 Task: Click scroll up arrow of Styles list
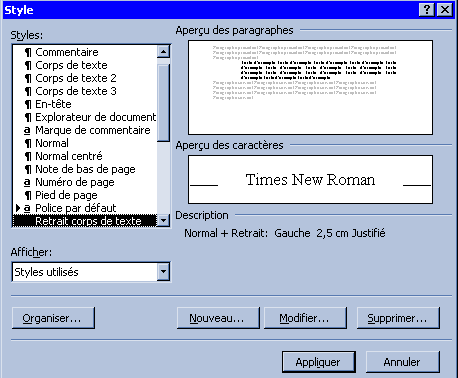coord(163,52)
